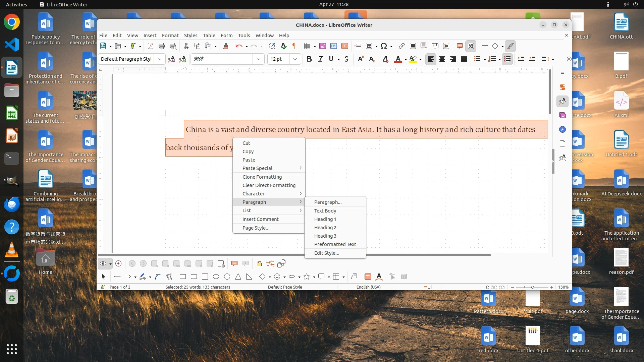Expand the paragraph style dropdown

click(x=160, y=59)
